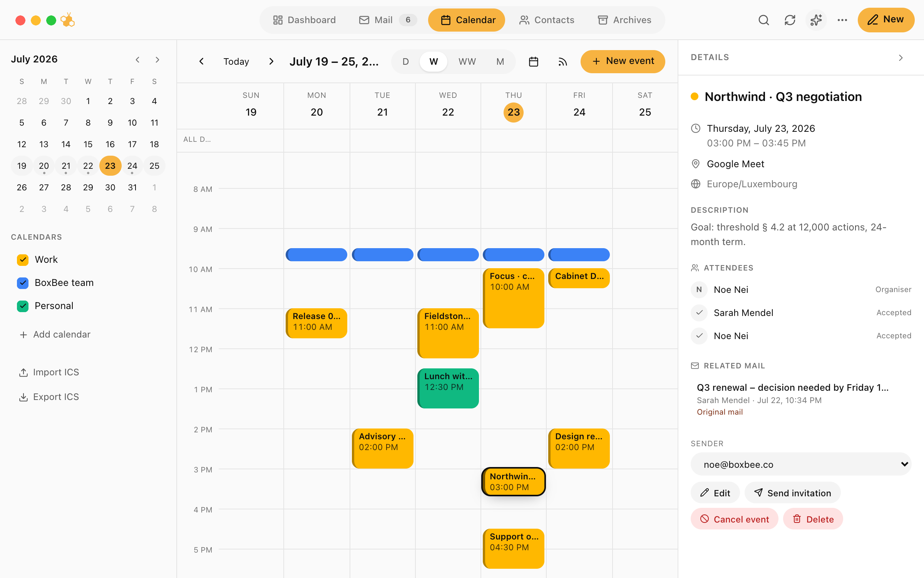The height and width of the screenshot is (578, 924).
Task: Select the Calendar tab
Action: (467, 20)
